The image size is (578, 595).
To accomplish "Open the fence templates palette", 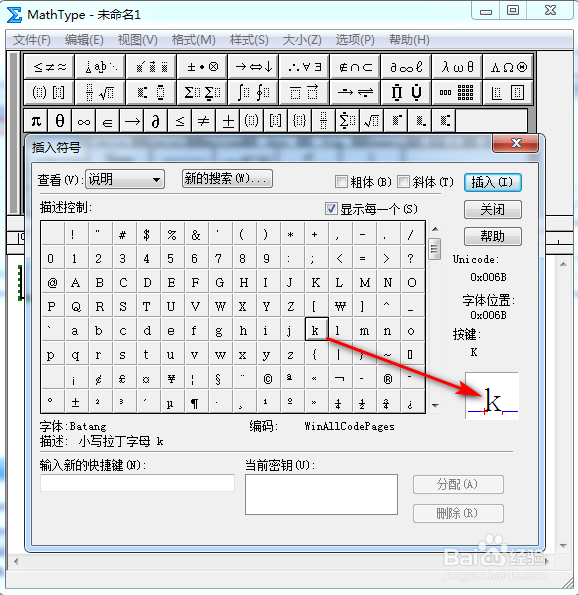I will click(49, 92).
